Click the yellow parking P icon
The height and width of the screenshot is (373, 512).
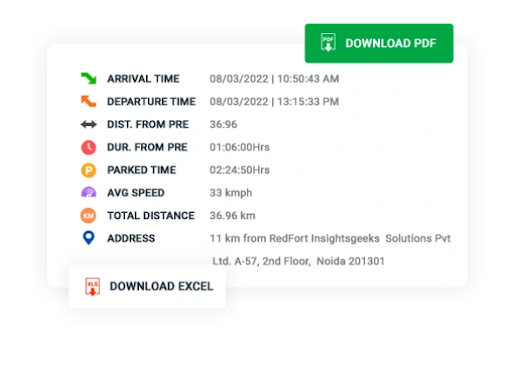pos(89,170)
